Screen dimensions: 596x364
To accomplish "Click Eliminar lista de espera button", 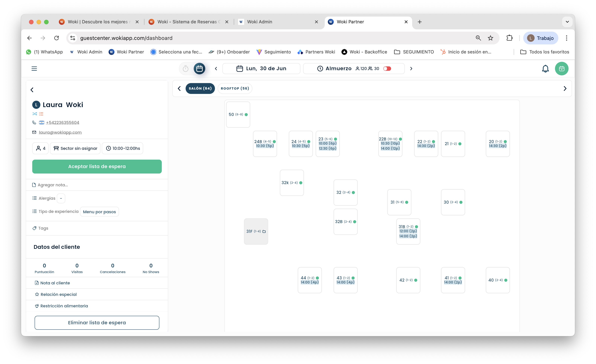I will pos(97,323).
